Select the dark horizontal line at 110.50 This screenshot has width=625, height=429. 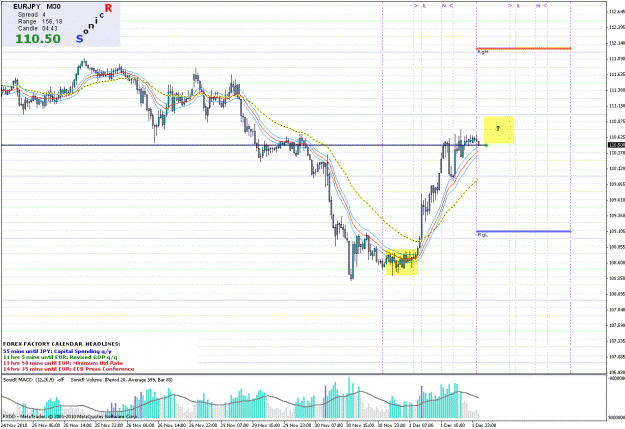click(x=243, y=145)
